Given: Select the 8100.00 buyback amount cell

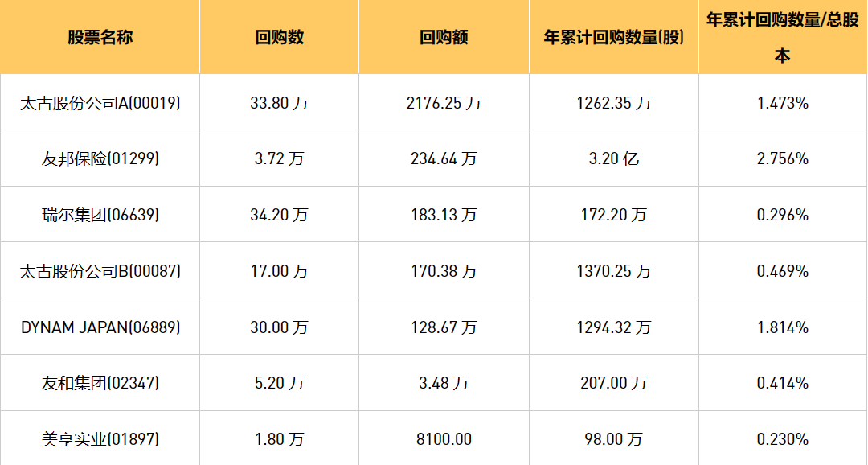Looking at the screenshot, I should tap(444, 439).
